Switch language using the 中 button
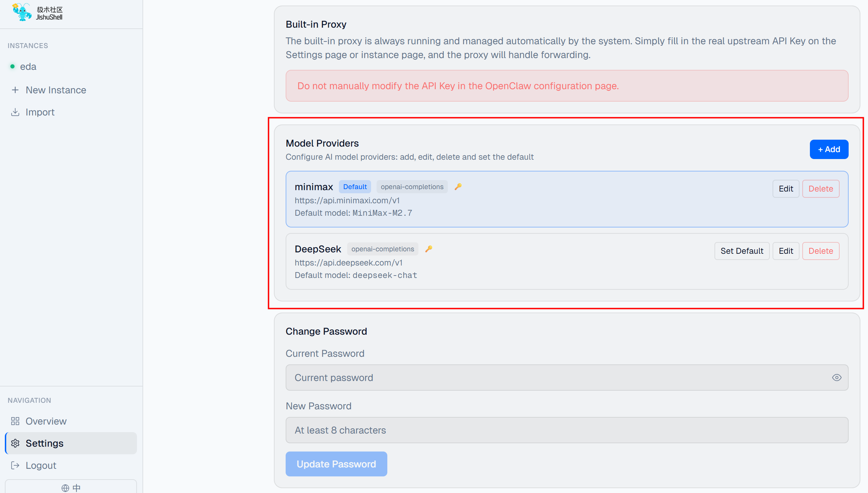The image size is (868, 493). (x=76, y=488)
